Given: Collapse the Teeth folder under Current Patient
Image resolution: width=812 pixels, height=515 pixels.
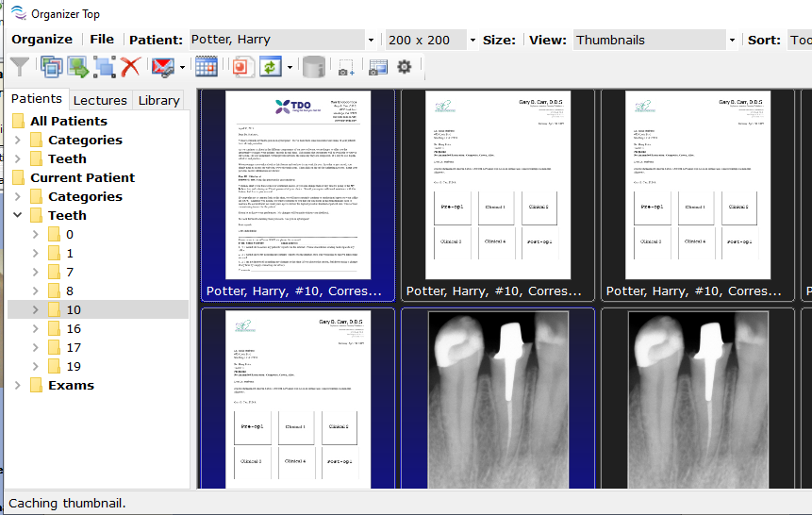Looking at the screenshot, I should click(18, 215).
